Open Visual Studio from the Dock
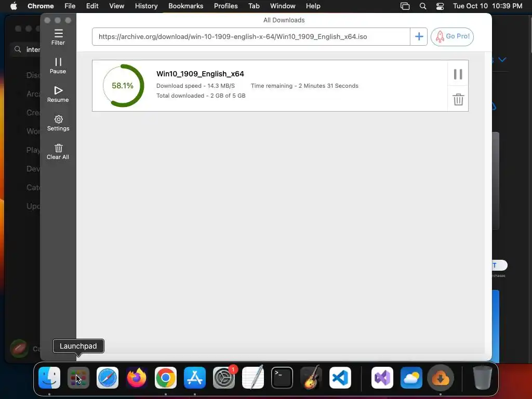 [x=382, y=378]
